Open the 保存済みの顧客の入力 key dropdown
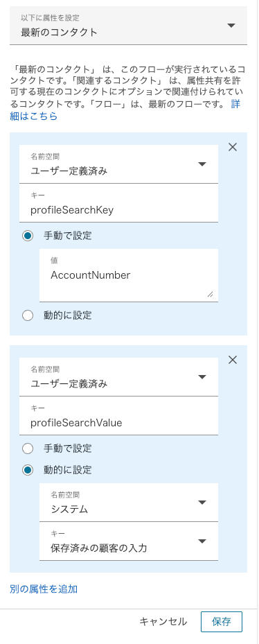 [x=129, y=541]
